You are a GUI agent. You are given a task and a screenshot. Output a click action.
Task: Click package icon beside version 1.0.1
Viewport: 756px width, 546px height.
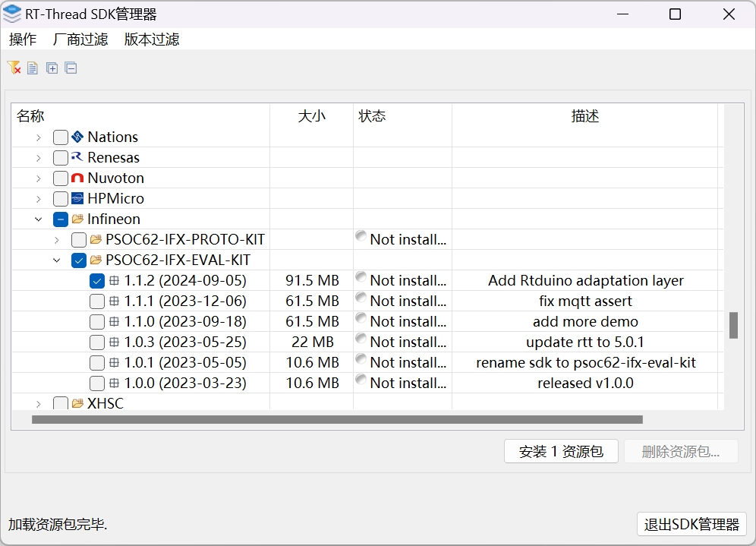[x=115, y=362]
